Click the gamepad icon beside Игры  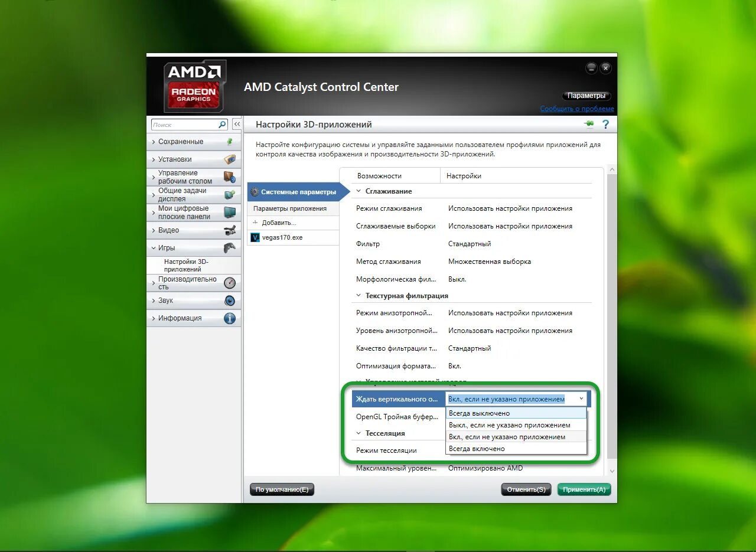tap(230, 248)
